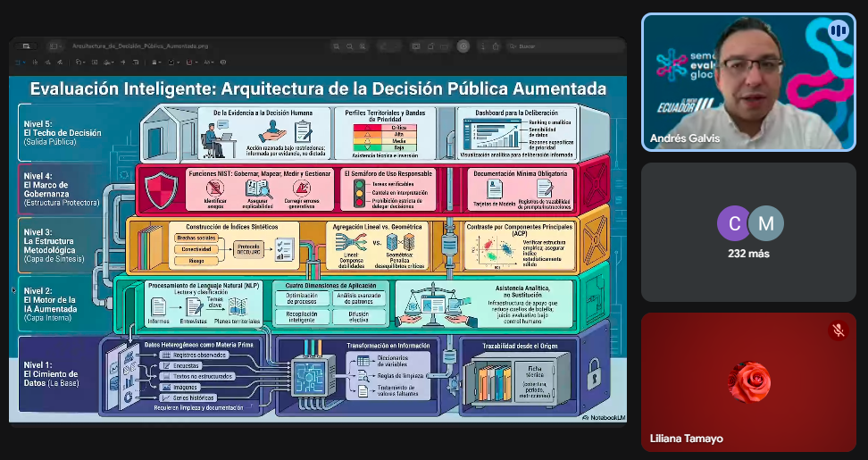Screen dimensions: 868x460
Task: Open the sidebar view options dropdown
Action: [x=55, y=46]
